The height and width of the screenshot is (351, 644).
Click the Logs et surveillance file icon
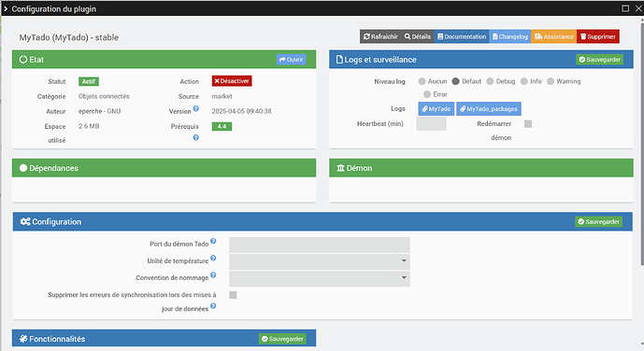coord(339,60)
